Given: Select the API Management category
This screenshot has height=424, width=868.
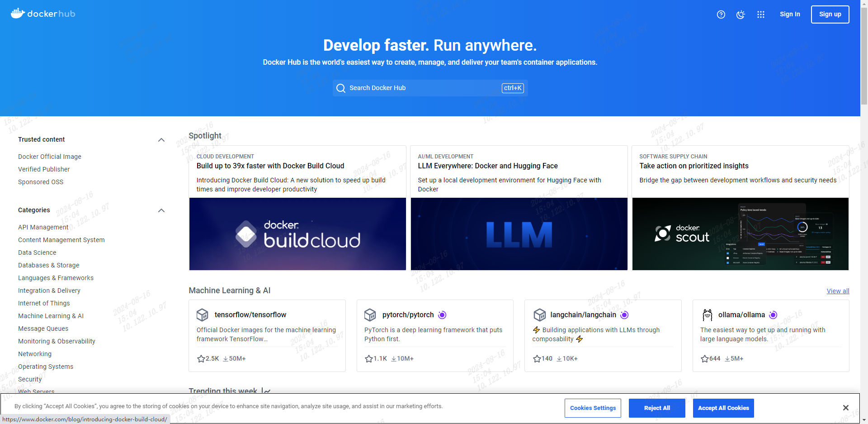Looking at the screenshot, I should [x=43, y=227].
